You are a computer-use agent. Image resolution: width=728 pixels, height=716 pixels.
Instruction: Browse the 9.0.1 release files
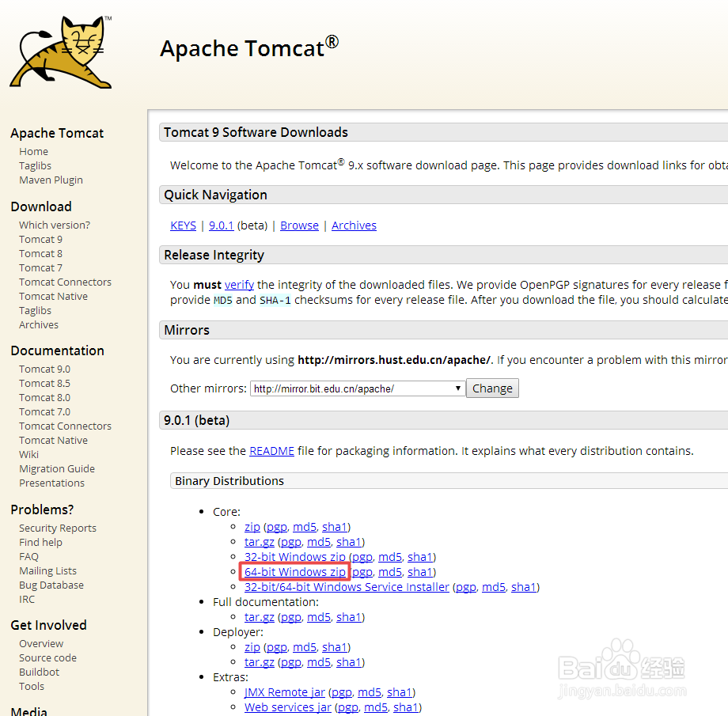299,225
